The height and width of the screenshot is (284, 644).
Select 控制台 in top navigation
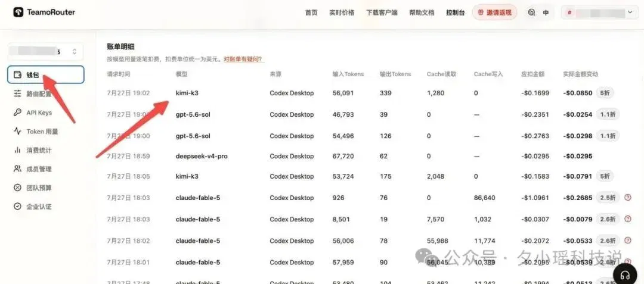[x=456, y=13]
